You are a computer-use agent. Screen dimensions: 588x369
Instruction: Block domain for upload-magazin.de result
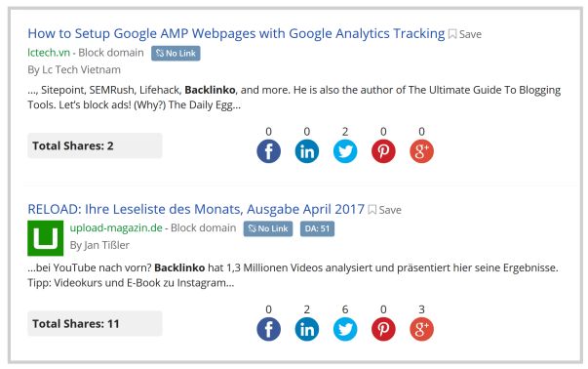tap(203, 227)
